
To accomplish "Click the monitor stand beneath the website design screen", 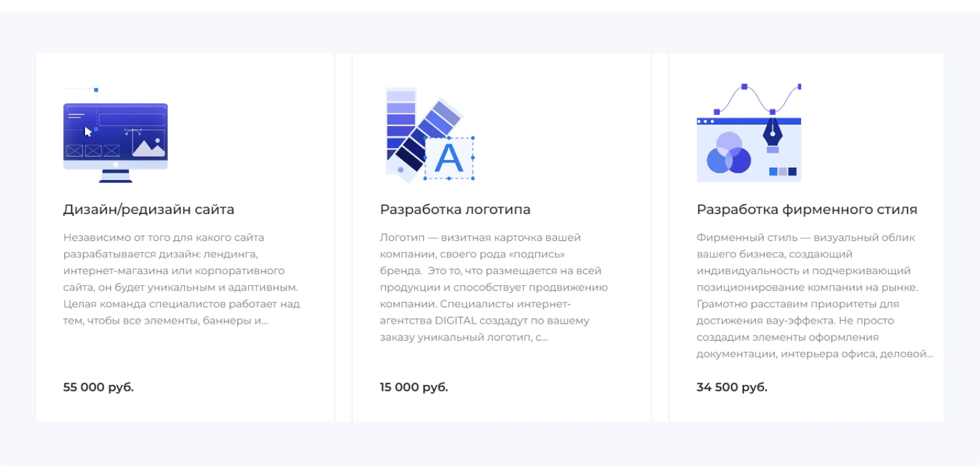I will (x=116, y=176).
